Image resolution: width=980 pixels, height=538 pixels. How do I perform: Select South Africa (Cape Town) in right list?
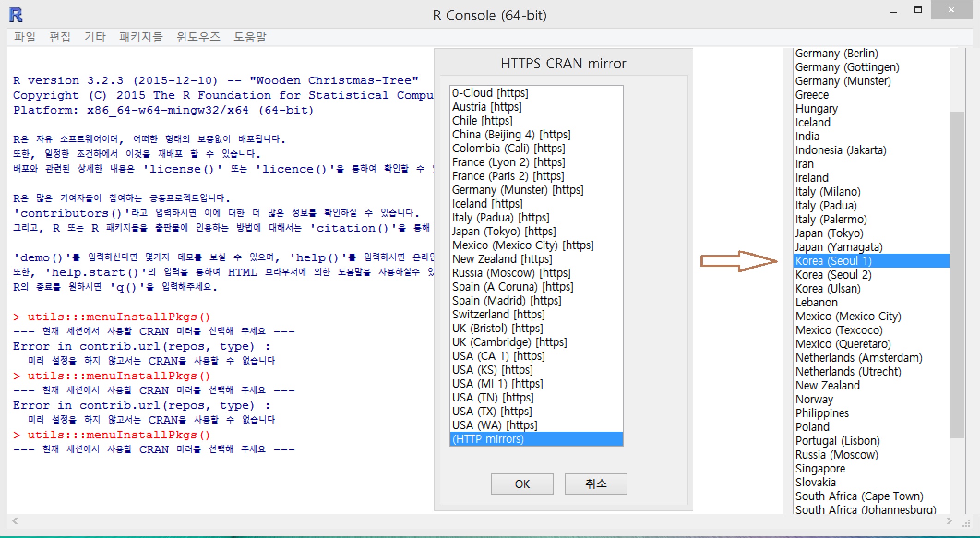pyautogui.click(x=871, y=496)
